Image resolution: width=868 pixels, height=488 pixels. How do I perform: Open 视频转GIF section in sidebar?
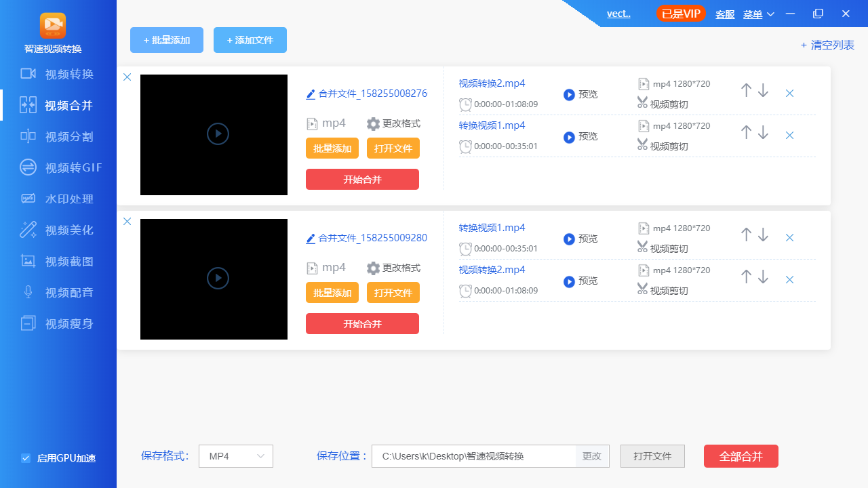[x=73, y=168]
